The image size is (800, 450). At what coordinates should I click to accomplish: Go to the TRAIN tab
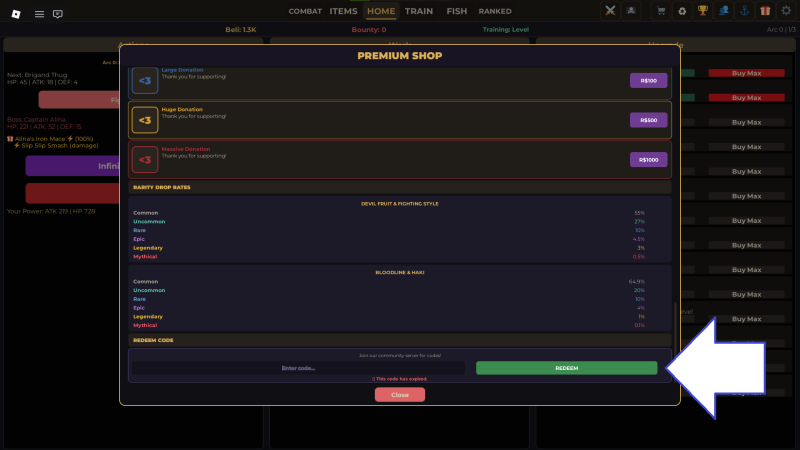(x=419, y=12)
